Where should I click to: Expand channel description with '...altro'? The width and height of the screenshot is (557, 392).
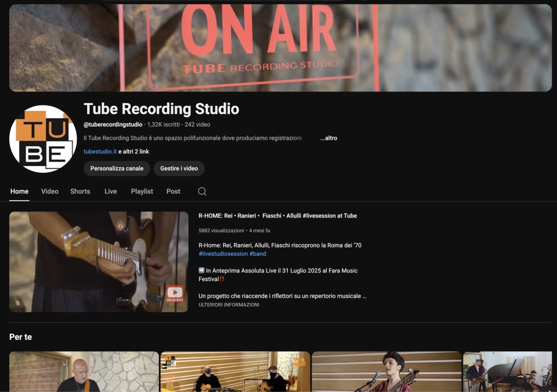(328, 138)
